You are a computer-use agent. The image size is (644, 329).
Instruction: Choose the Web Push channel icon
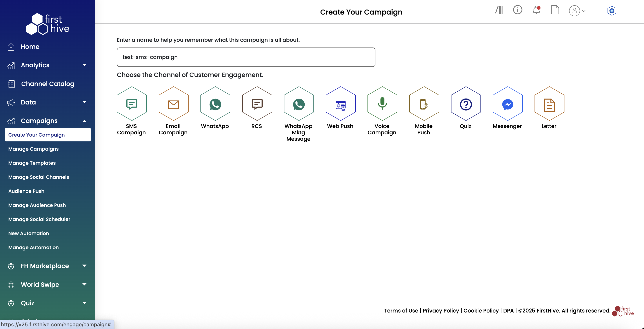pos(340,104)
